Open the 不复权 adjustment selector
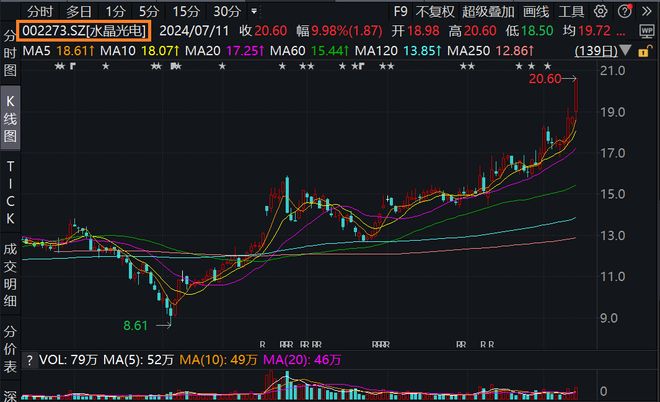The image size is (660, 402). pyautogui.click(x=435, y=11)
